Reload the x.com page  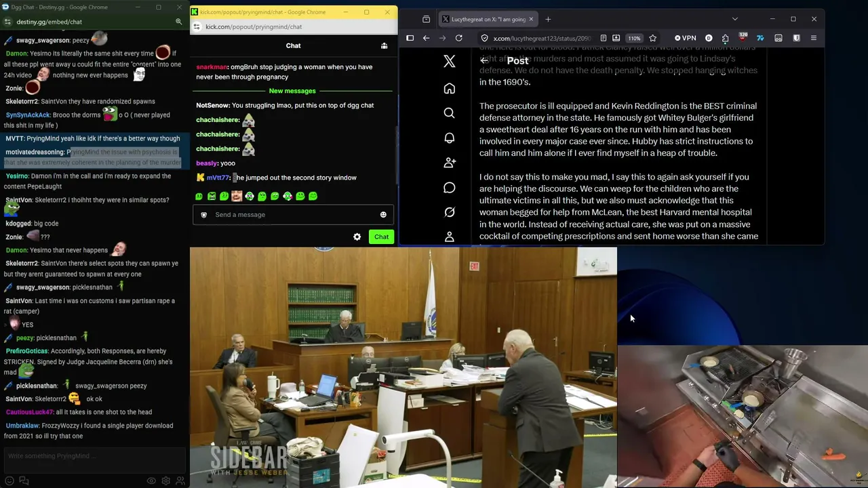coord(459,38)
